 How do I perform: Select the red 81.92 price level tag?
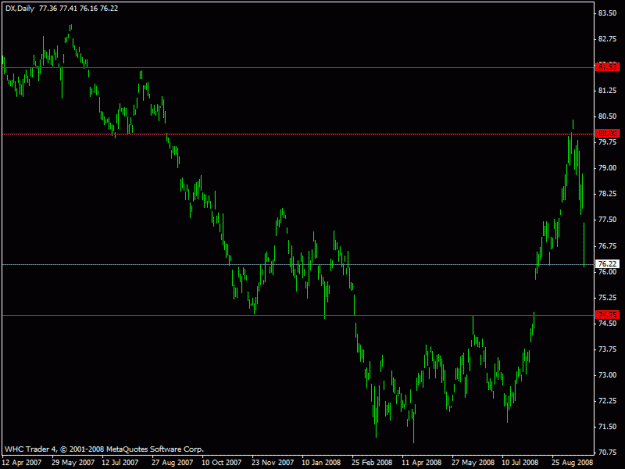(x=607, y=67)
